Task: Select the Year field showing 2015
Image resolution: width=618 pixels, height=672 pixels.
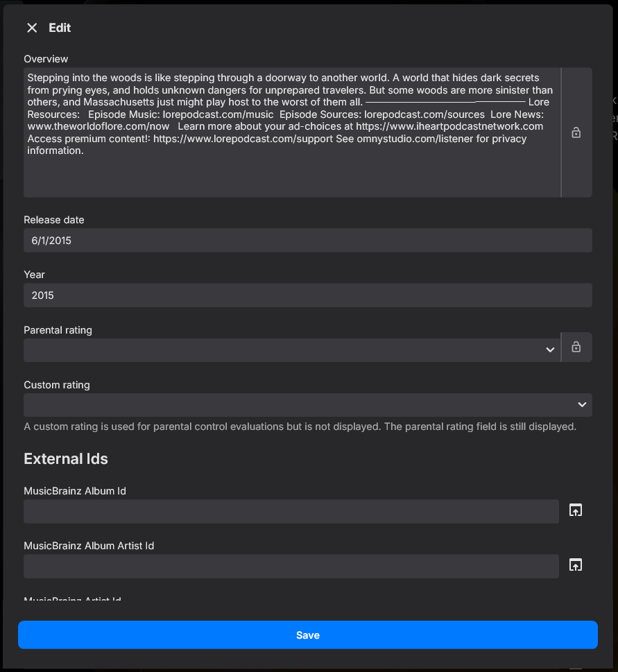Action: point(308,295)
